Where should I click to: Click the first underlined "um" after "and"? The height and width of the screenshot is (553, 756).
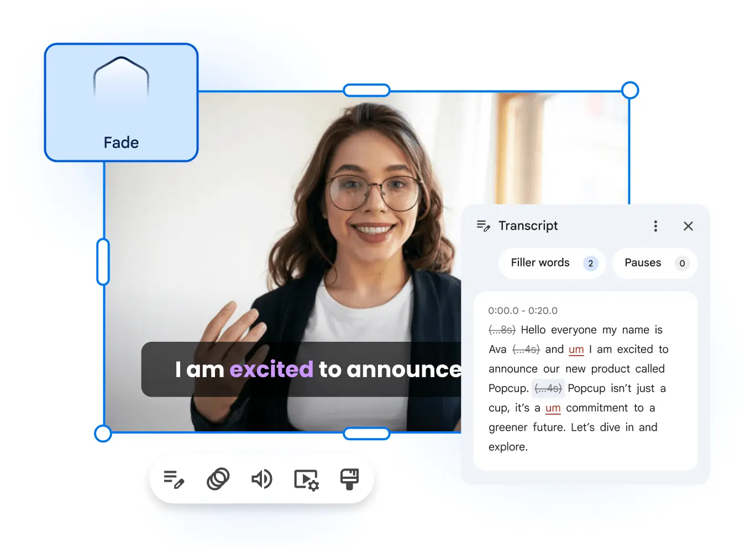[x=576, y=349]
